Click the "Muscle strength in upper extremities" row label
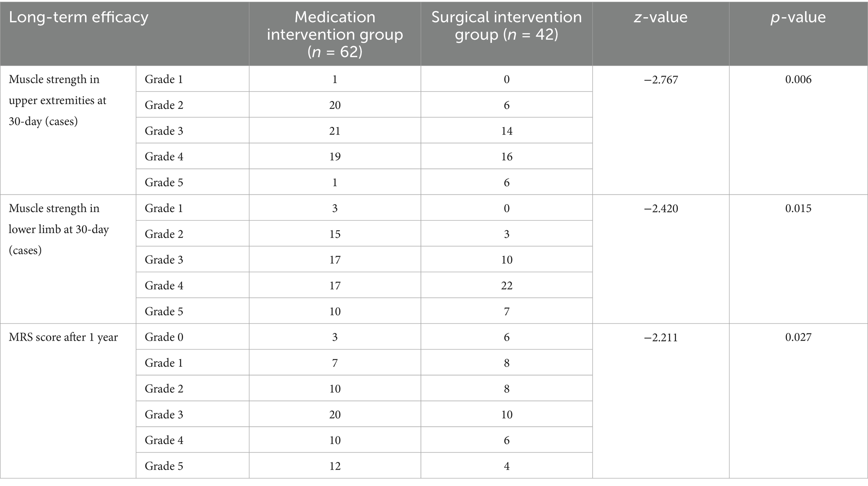Viewport: 868px width, 486px height. pos(58,101)
